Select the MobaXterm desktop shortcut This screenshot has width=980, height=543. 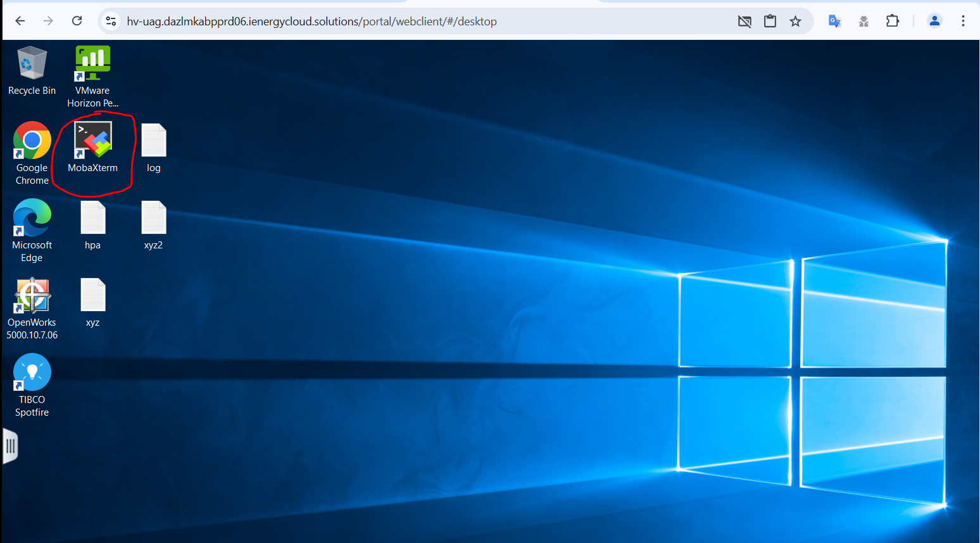[92, 147]
